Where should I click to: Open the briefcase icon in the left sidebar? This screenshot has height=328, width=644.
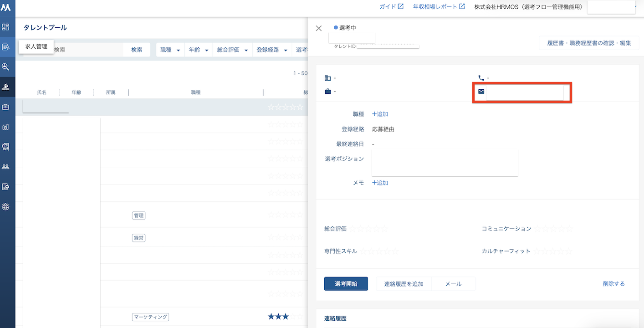[5, 107]
